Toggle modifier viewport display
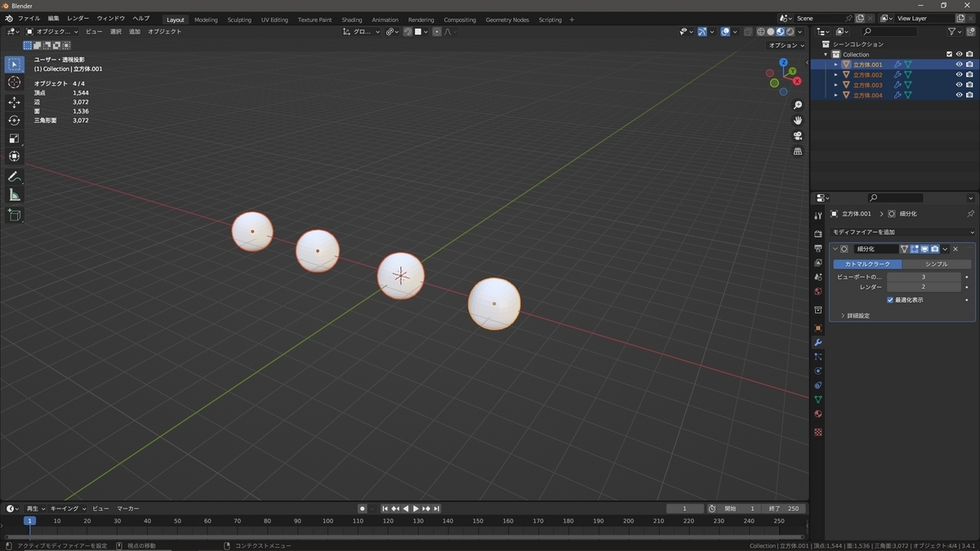This screenshot has height=551, width=980. pyautogui.click(x=924, y=249)
